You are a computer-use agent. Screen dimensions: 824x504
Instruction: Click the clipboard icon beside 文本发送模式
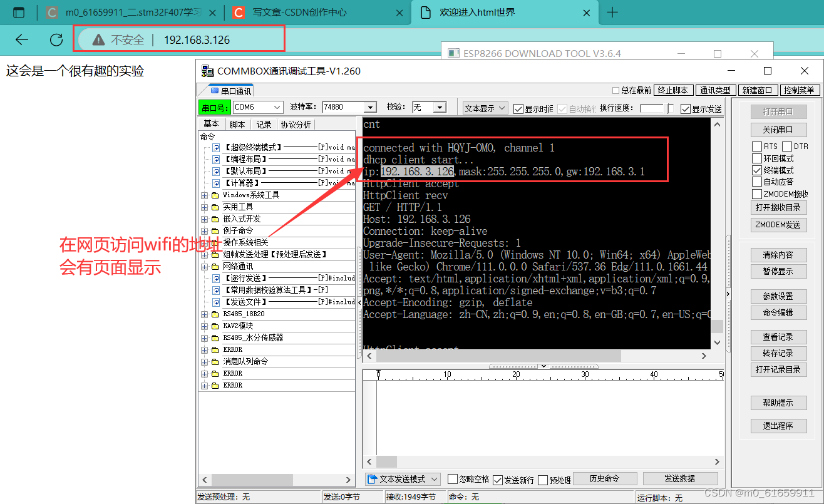[x=373, y=478]
